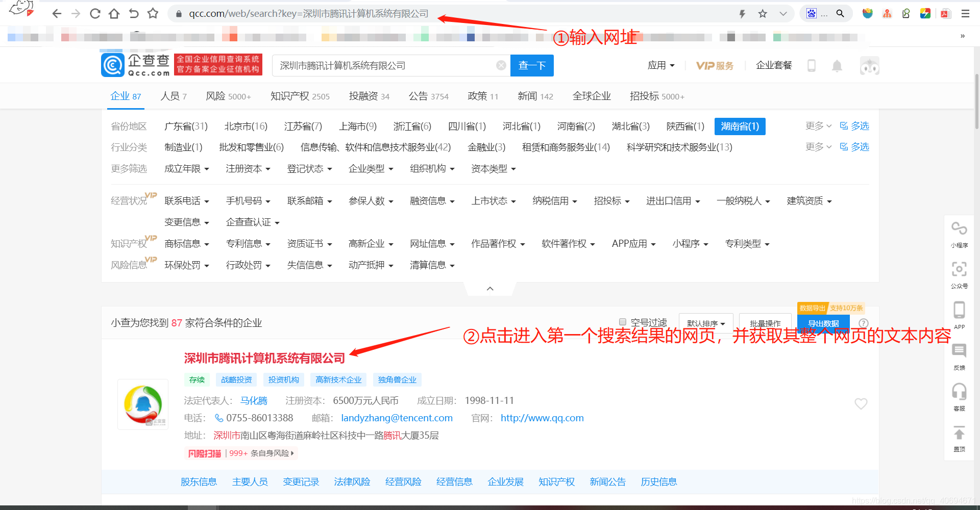980x510 pixels.
Task: Bookmark page with toolbar star icon
Action: pyautogui.click(x=153, y=14)
